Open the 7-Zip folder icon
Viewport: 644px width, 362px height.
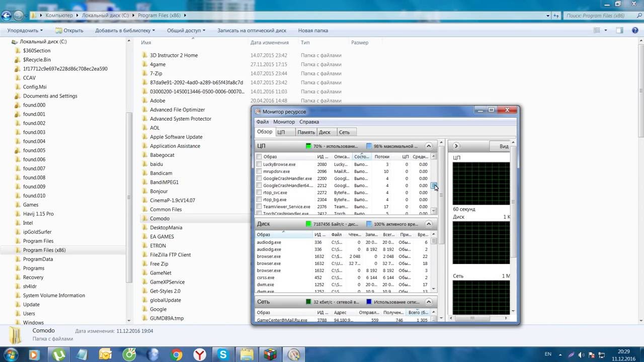point(145,73)
